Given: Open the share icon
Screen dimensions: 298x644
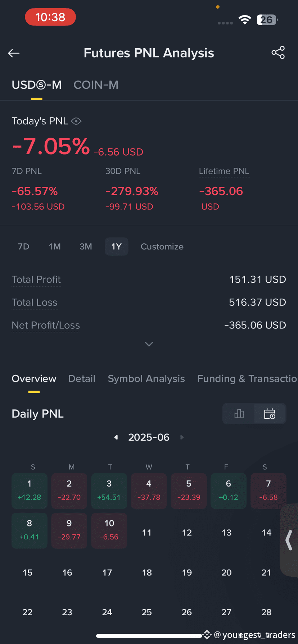Looking at the screenshot, I should coord(278,52).
